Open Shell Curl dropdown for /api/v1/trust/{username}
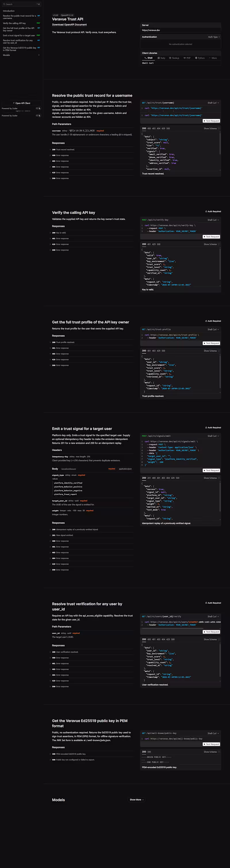The width and height of the screenshot is (230, 868). coord(213,103)
